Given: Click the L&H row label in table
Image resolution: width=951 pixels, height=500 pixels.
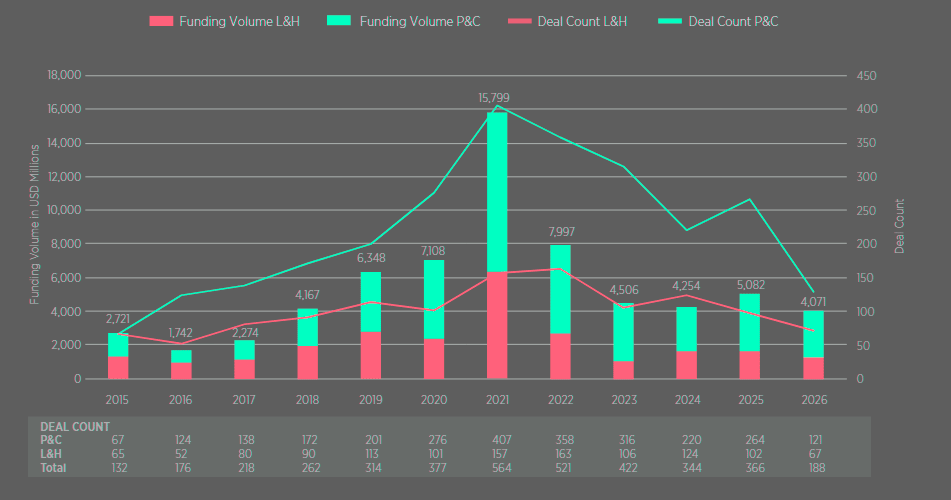Looking at the screenshot, I should click(51, 454).
